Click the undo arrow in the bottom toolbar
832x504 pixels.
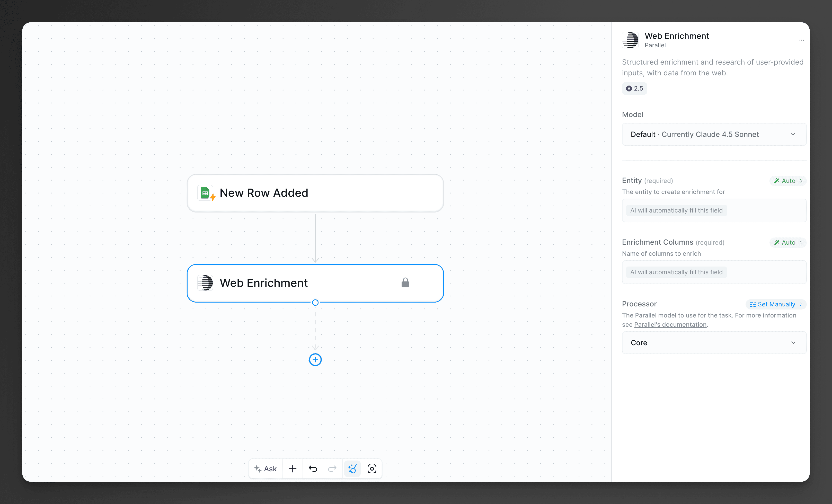[312, 468]
